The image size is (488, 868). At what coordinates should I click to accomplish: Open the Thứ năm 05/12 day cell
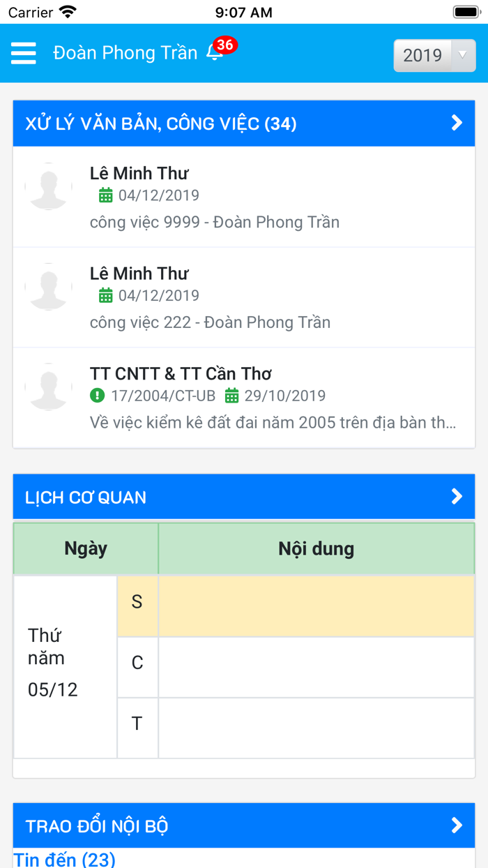coord(65,662)
